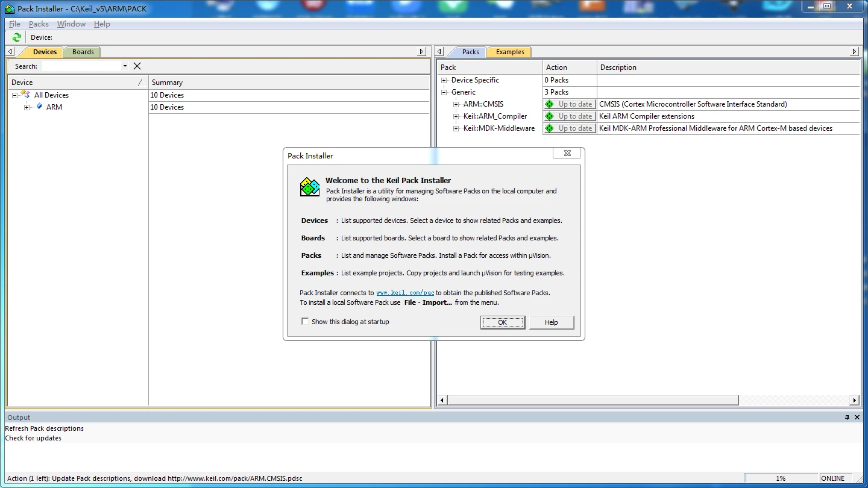The height and width of the screenshot is (488, 868).
Task: Click the Pack Installer dialog logo icon
Action: pyautogui.click(x=310, y=187)
